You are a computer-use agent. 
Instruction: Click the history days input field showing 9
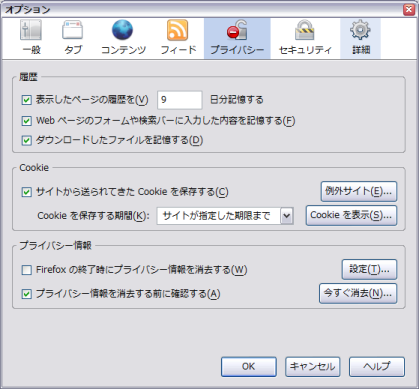click(x=180, y=100)
